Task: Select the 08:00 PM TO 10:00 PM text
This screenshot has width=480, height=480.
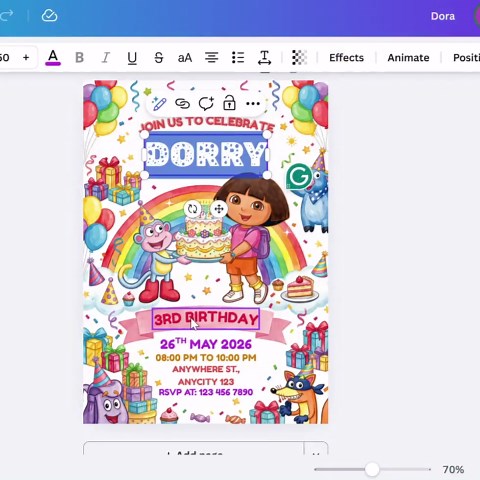Action: point(206,358)
